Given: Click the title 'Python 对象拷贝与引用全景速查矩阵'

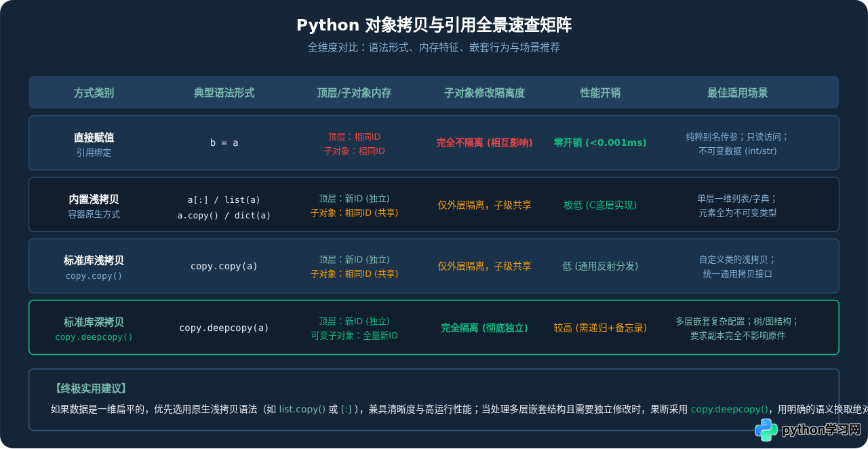Looking at the screenshot, I should pos(434,25).
